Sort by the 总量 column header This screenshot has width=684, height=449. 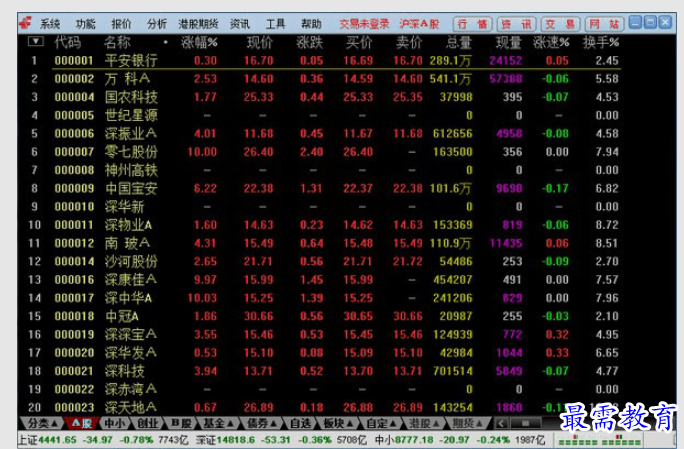[x=459, y=42]
